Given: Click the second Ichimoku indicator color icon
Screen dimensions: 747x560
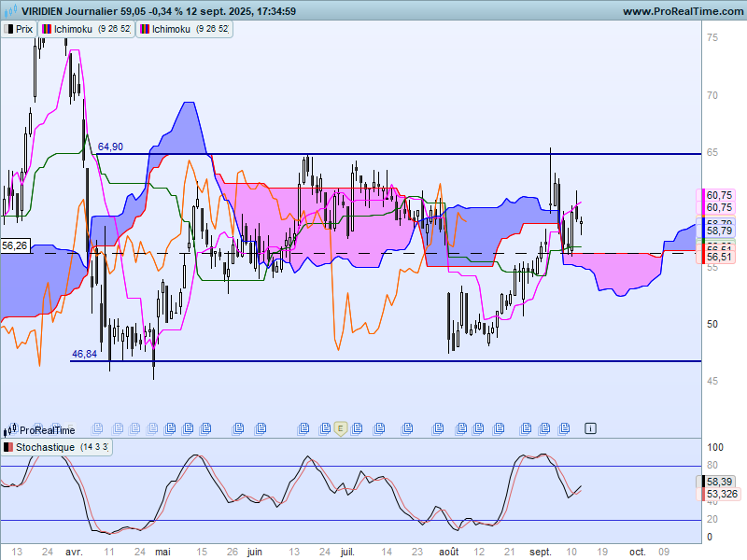Looking at the screenshot, I should [145, 29].
